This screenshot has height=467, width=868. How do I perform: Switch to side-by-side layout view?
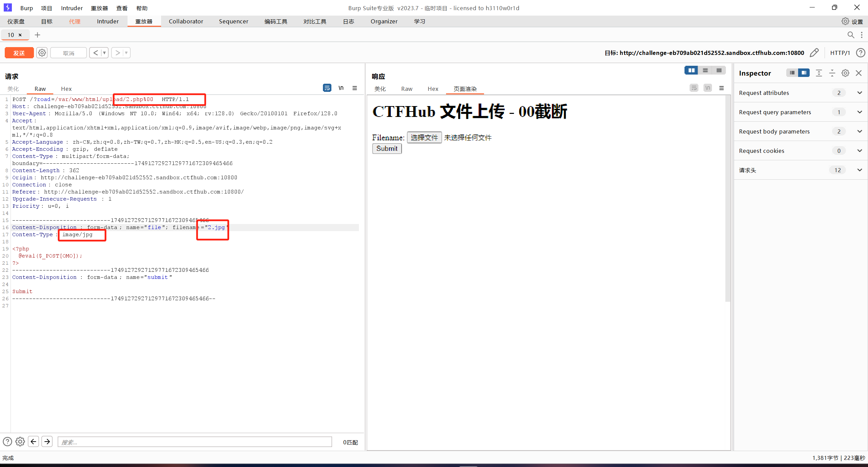pos(691,70)
